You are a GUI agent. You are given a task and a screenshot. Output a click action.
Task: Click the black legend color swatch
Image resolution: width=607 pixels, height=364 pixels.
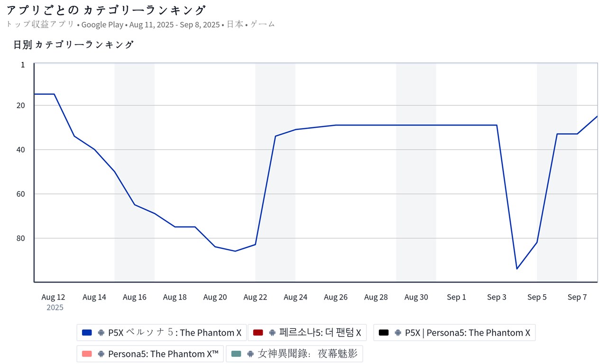coord(384,333)
